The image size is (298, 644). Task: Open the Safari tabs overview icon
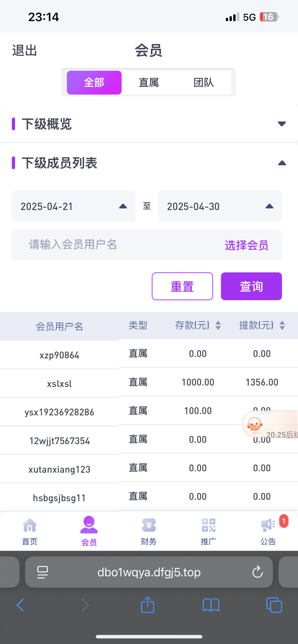274,605
